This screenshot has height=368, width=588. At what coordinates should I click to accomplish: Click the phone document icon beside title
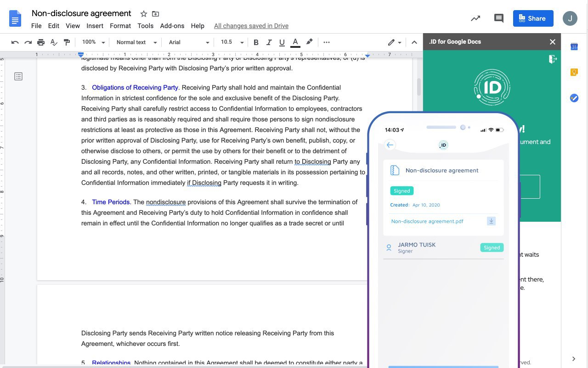(x=395, y=170)
